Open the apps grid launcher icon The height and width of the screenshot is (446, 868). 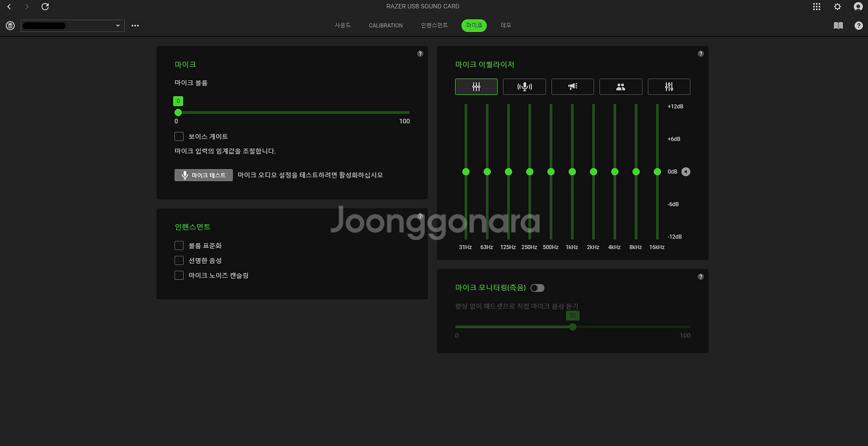817,7
